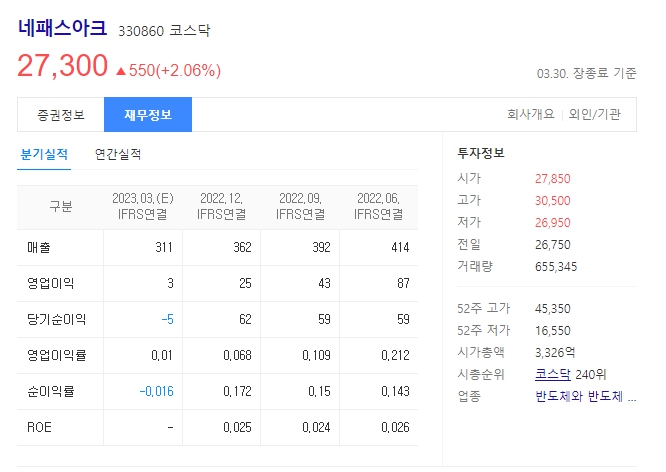Viewport: 666px width, 472px height.
Task: Click the negative 당기순이익 value -5
Action: [x=167, y=319]
